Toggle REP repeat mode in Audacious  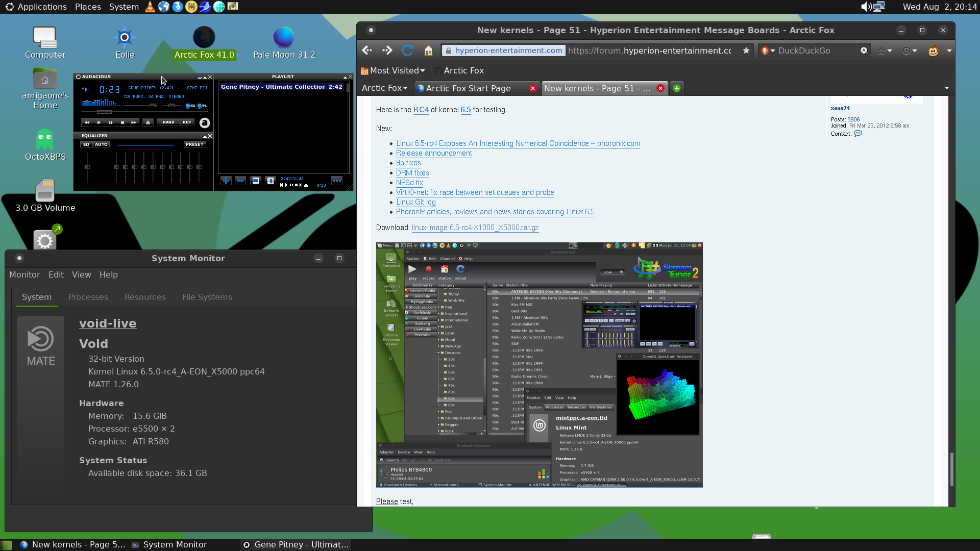187,122
